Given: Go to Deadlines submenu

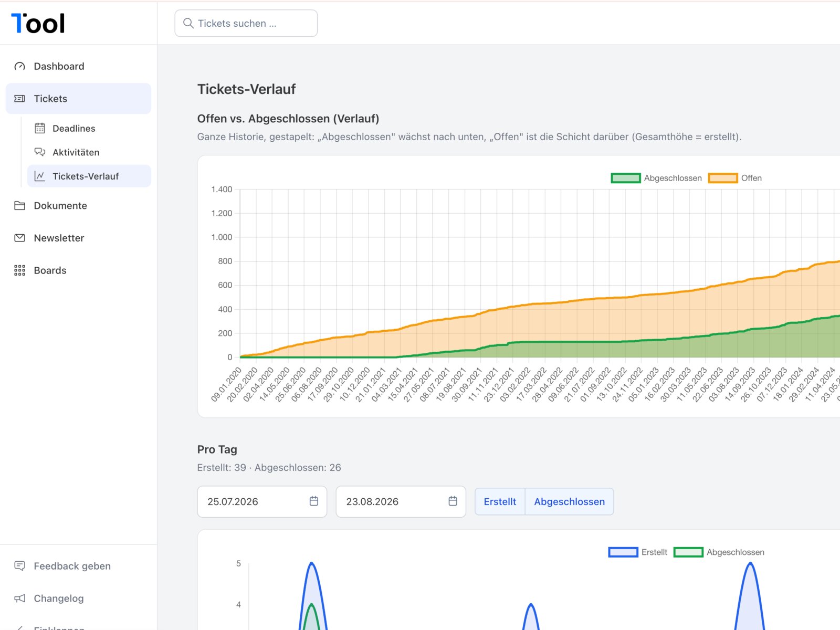Looking at the screenshot, I should (89, 128).
